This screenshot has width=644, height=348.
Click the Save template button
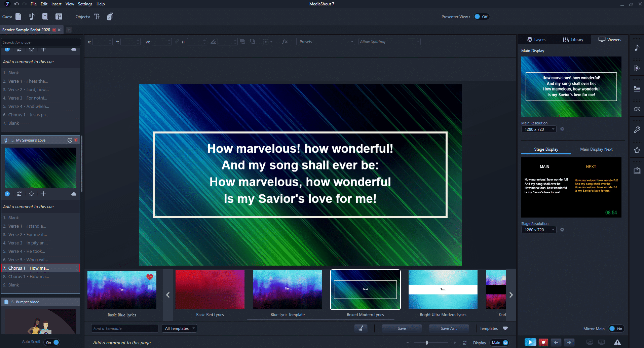402,328
